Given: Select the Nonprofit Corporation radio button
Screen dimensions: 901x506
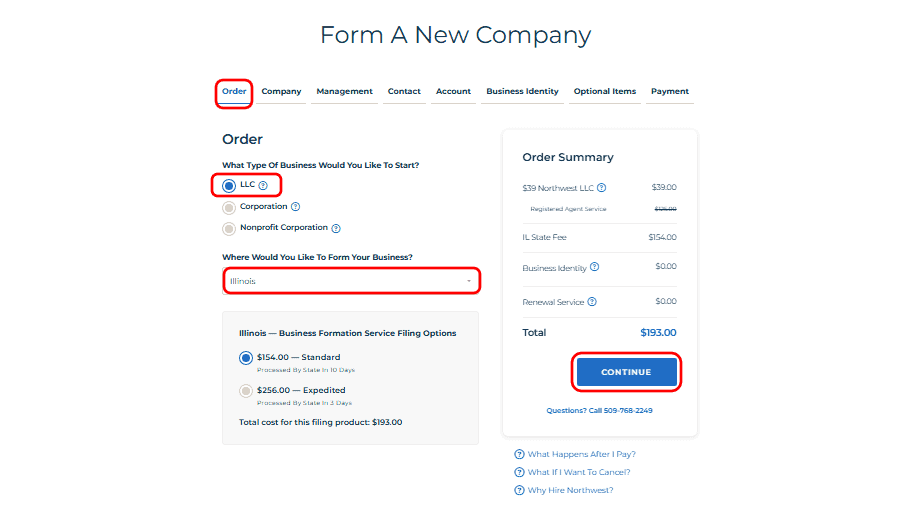Looking at the screenshot, I should (x=229, y=228).
